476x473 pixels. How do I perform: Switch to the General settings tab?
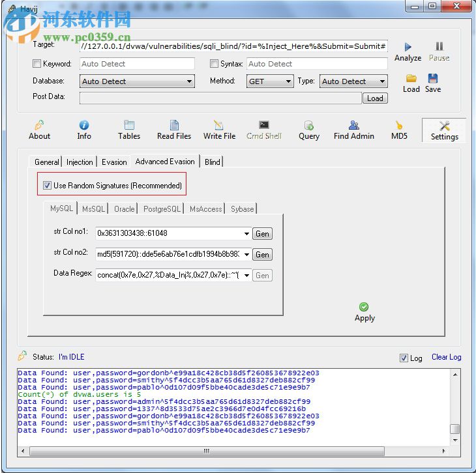click(x=46, y=162)
